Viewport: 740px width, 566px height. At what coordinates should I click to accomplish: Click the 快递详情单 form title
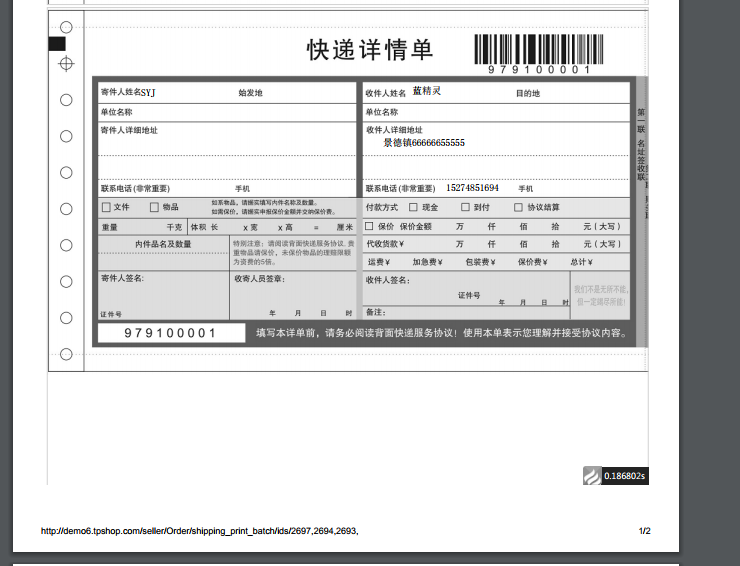[369, 50]
